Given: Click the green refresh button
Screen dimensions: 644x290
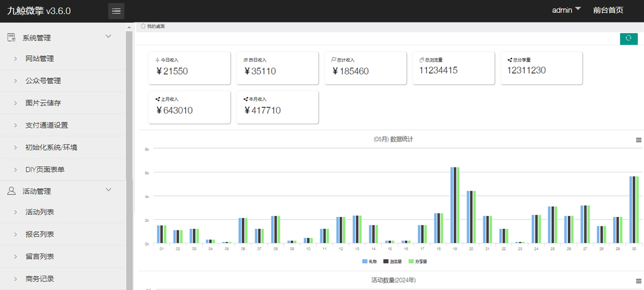Looking at the screenshot, I should tap(628, 39).
